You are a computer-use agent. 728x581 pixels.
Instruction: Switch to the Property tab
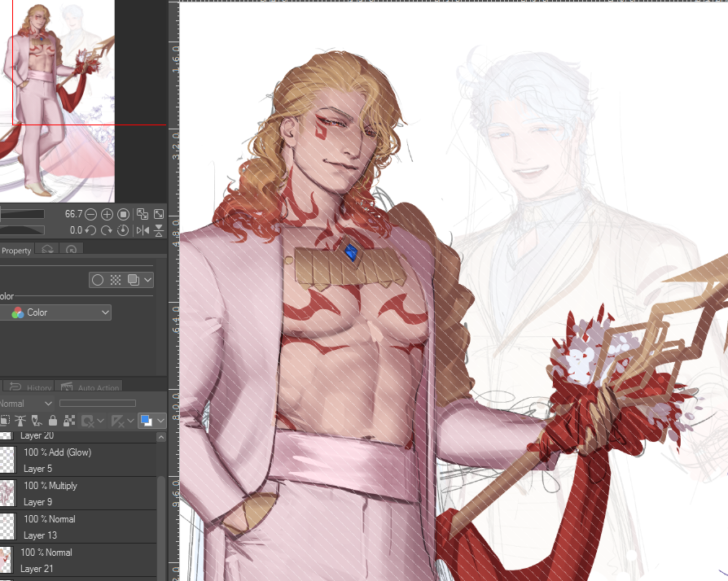(15, 251)
